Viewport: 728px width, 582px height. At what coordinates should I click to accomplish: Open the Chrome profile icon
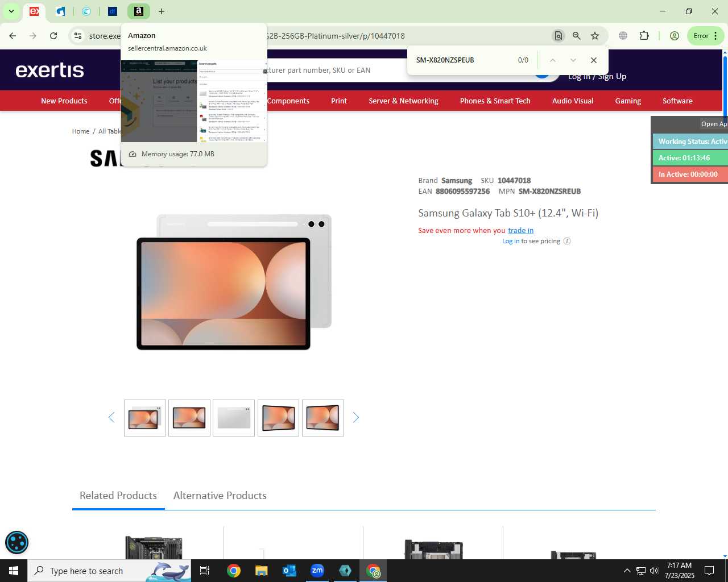click(675, 36)
